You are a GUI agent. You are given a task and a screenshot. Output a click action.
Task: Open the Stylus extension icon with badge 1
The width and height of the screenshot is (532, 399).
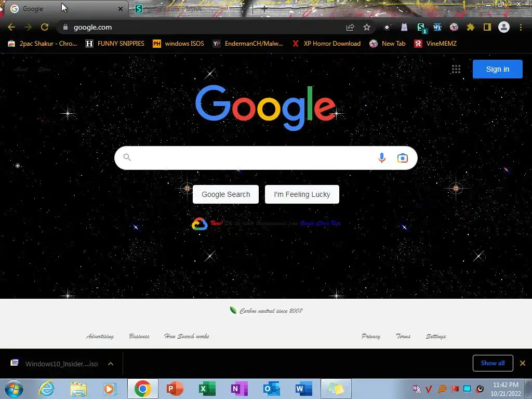[x=421, y=28]
